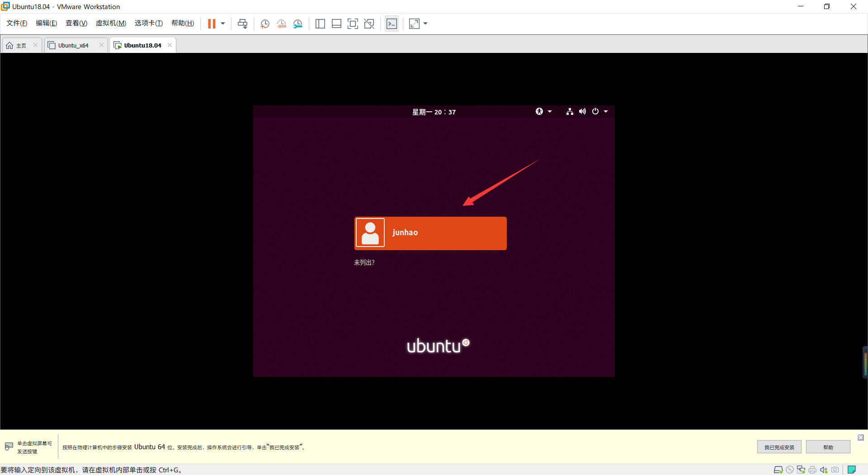The height and width of the screenshot is (475, 868).
Task: Enter full screen mode
Action: 353,24
